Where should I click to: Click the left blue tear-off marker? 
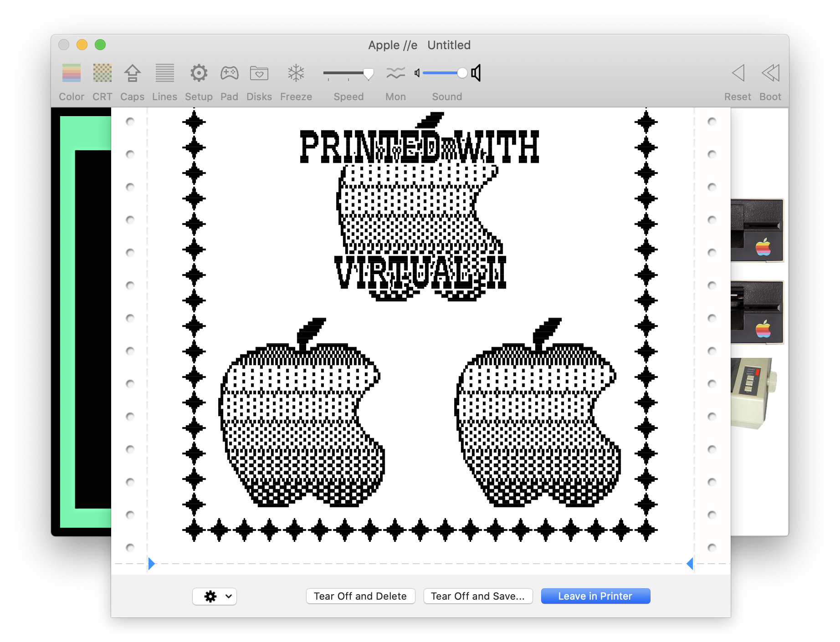point(151,564)
